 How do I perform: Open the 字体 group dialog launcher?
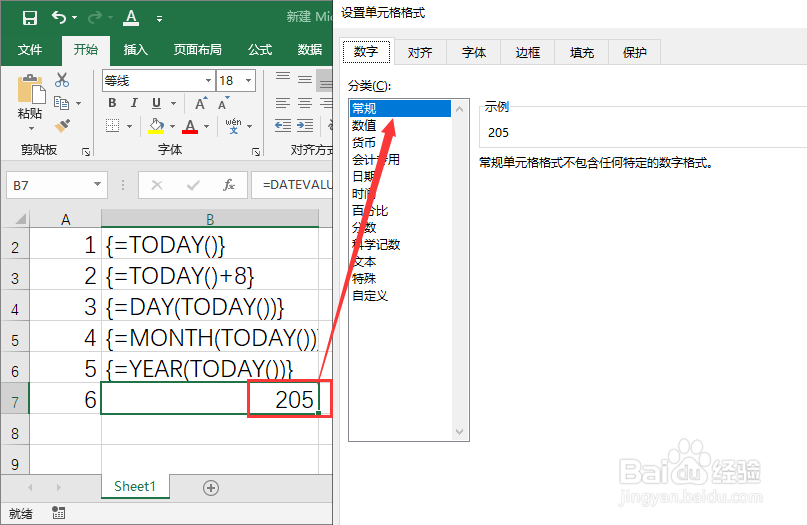[256, 151]
